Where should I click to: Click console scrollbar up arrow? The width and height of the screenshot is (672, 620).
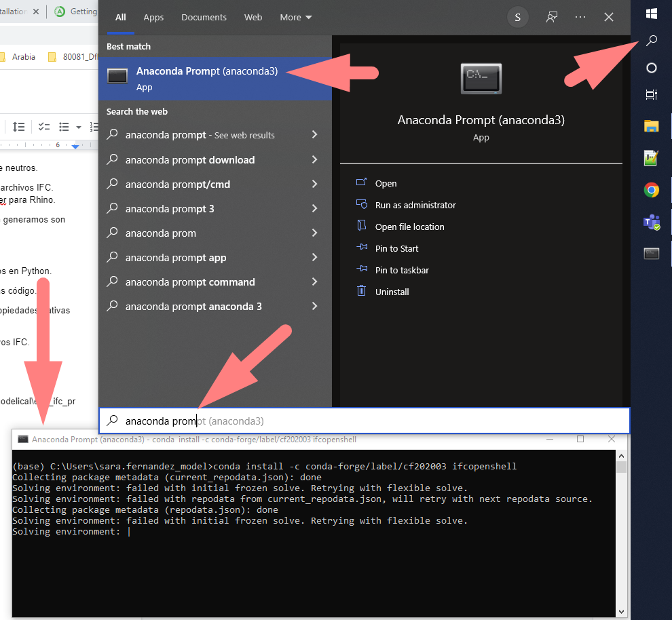pyautogui.click(x=621, y=456)
